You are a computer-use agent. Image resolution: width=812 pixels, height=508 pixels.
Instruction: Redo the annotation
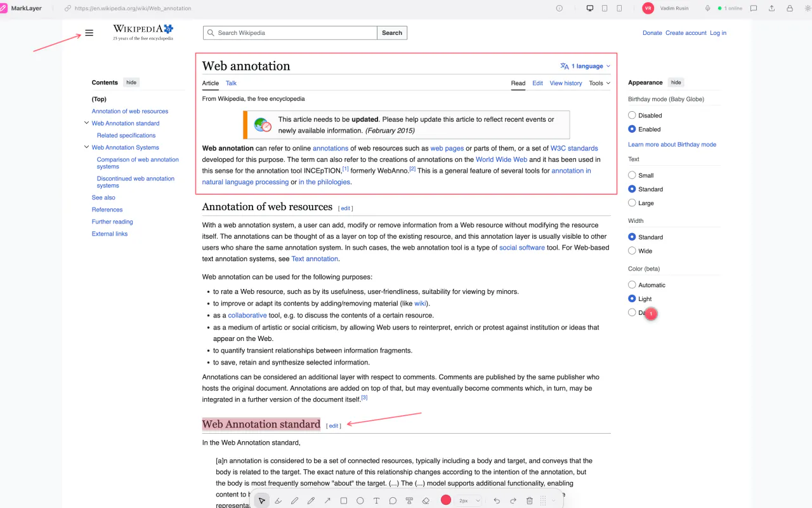513,500
